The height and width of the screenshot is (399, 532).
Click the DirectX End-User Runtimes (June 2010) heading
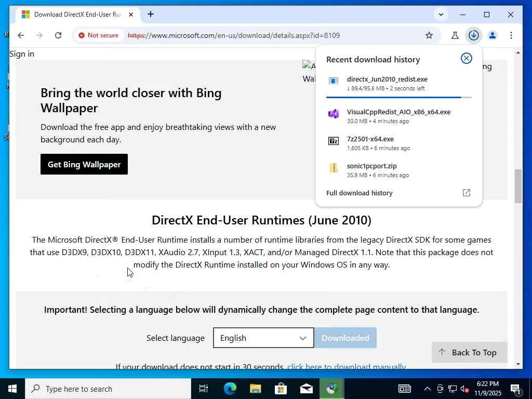tap(261, 220)
